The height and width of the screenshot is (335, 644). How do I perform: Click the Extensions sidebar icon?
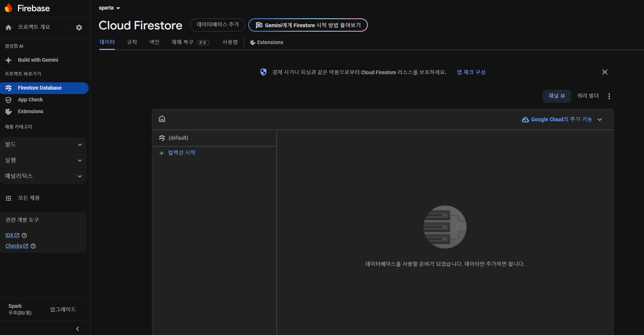[8, 112]
